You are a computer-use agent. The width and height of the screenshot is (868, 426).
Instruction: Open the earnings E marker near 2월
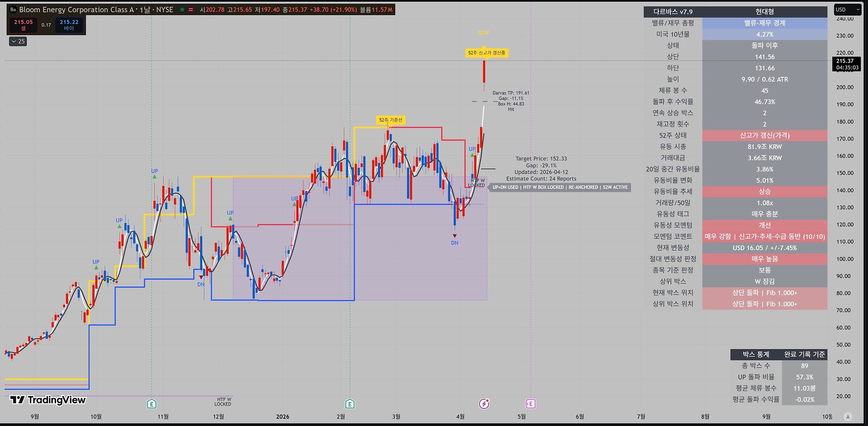click(349, 404)
